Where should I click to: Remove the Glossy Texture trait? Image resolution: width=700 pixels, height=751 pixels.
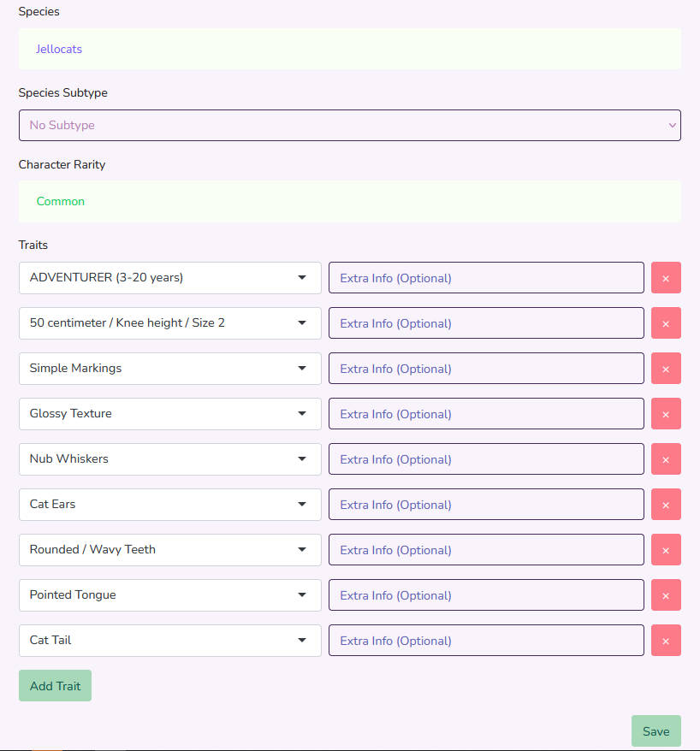666,414
